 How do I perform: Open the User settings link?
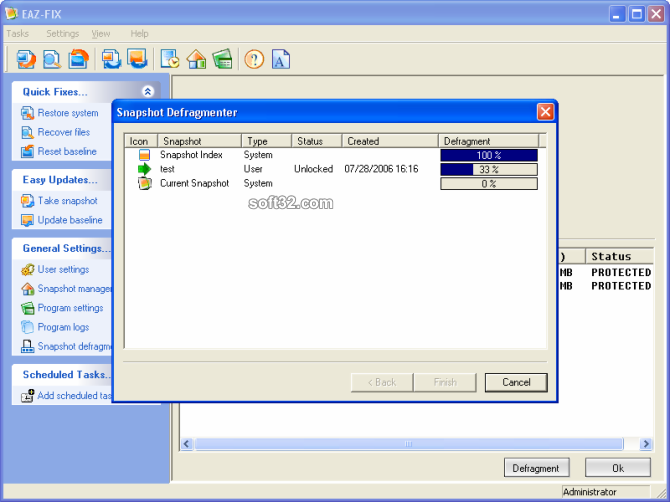pyautogui.click(x=63, y=270)
